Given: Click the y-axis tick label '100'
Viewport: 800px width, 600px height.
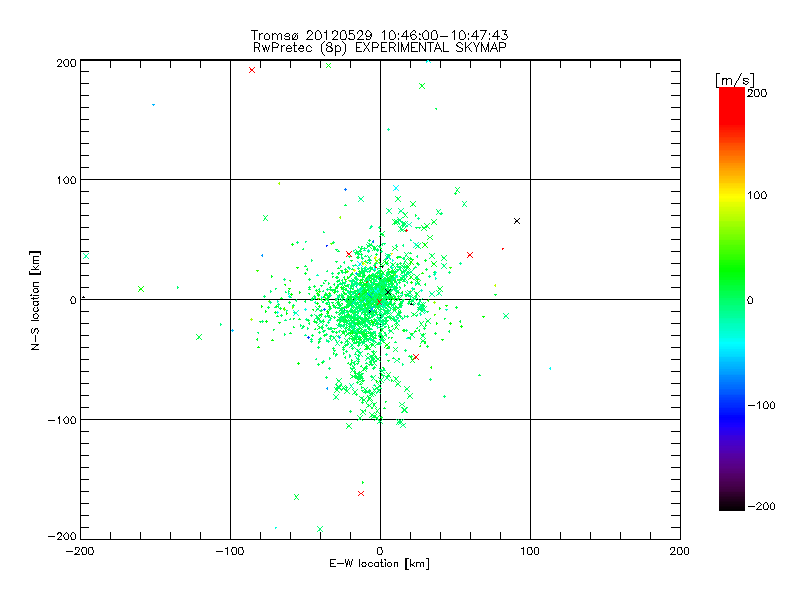Looking at the screenshot, I should coord(66,181).
